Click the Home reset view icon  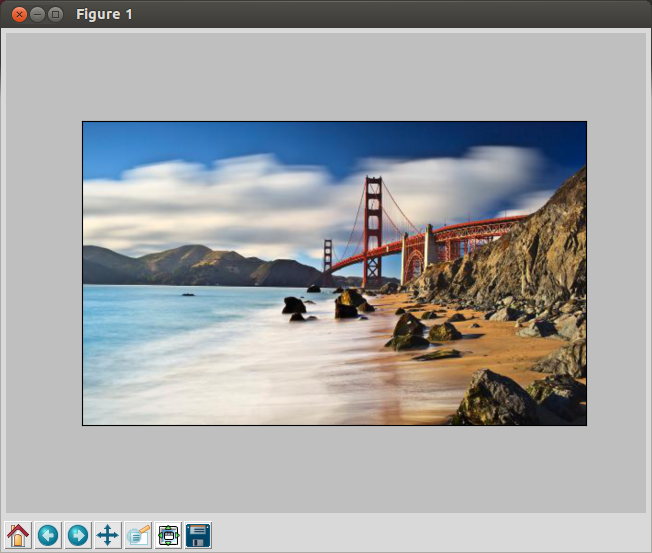point(18,535)
